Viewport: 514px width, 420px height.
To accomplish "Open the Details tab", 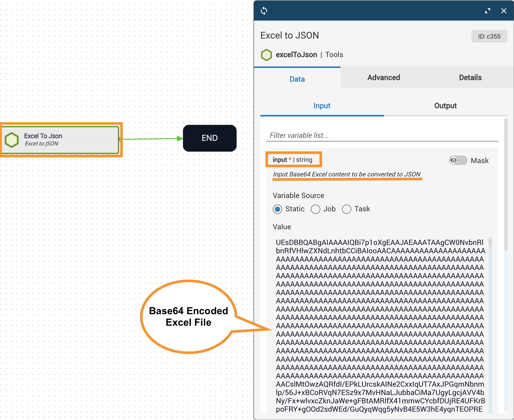I will click(470, 78).
